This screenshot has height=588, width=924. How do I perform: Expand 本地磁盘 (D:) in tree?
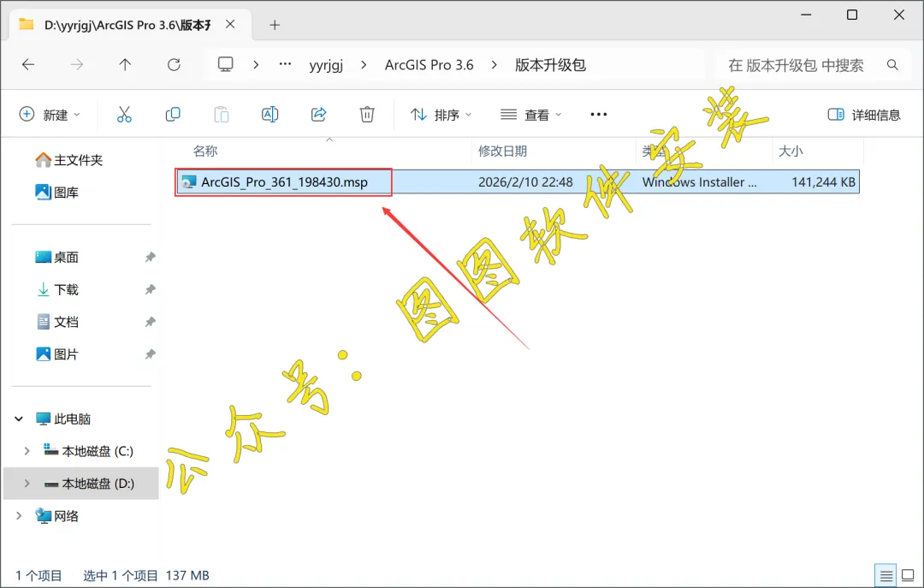pos(27,484)
